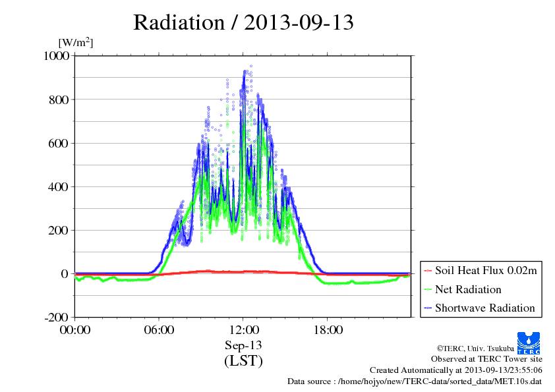The image size is (555, 392).
Task: Click the 'Data source' file path line
Action: [415, 381]
